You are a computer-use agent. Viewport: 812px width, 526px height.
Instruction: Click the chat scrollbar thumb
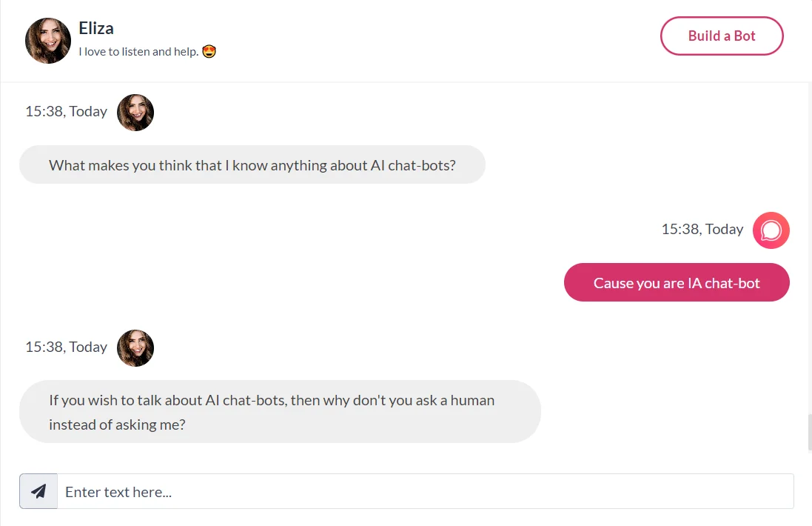click(808, 433)
